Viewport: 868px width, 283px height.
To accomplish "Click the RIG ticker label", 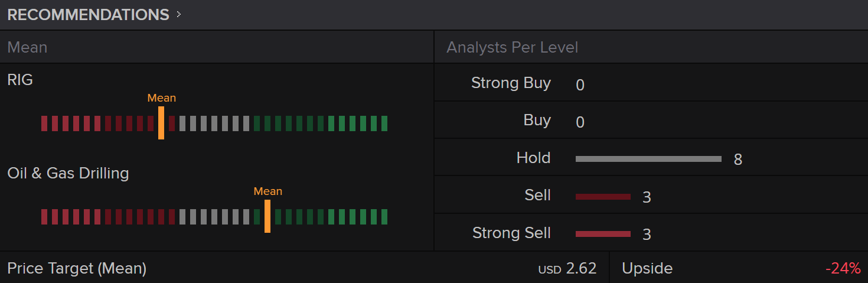I will click(20, 80).
